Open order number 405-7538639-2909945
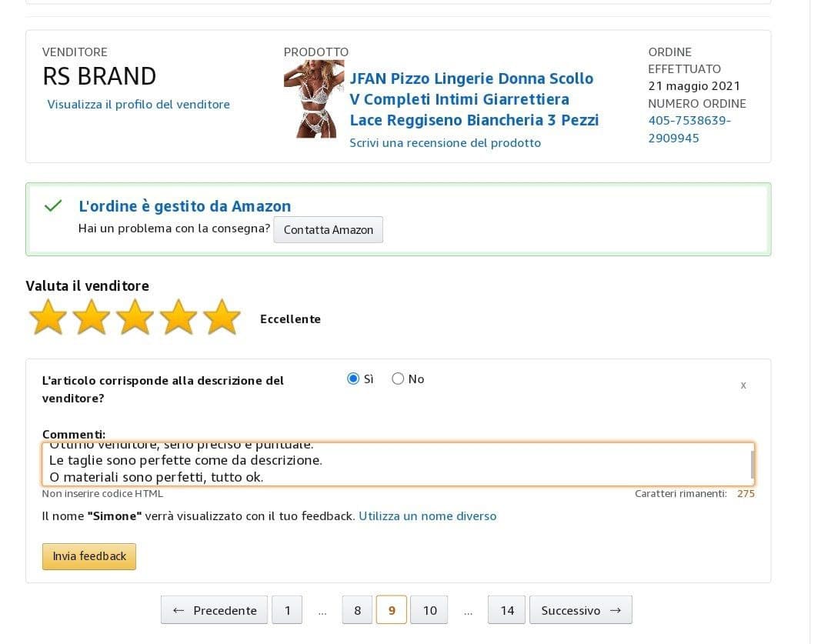831x644 pixels. (x=689, y=129)
